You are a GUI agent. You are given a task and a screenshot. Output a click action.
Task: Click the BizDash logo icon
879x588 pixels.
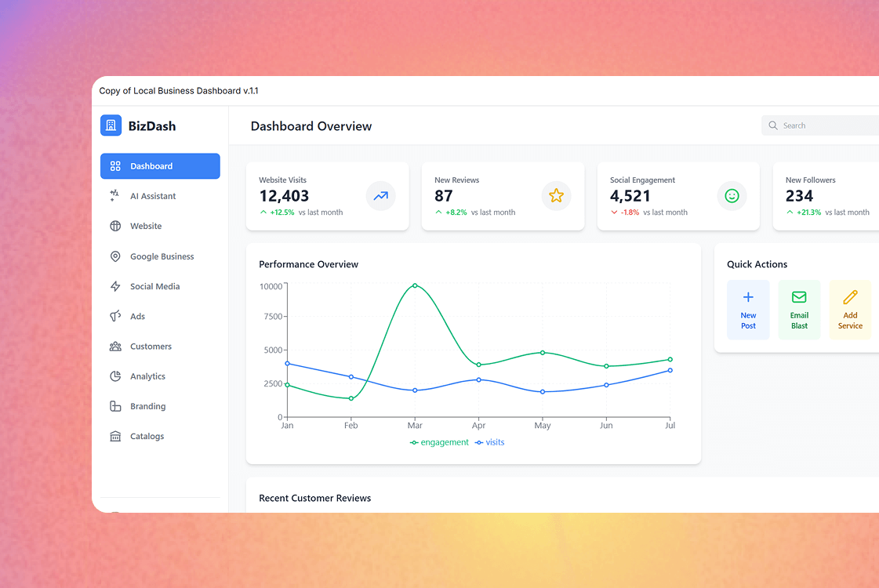tap(111, 125)
